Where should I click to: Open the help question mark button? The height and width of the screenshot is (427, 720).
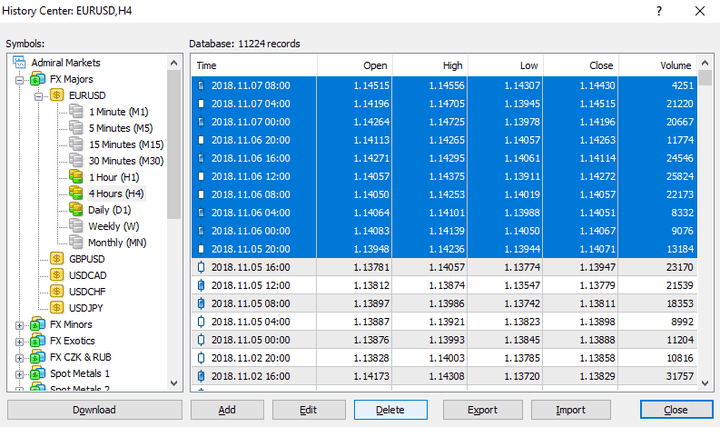[658, 11]
